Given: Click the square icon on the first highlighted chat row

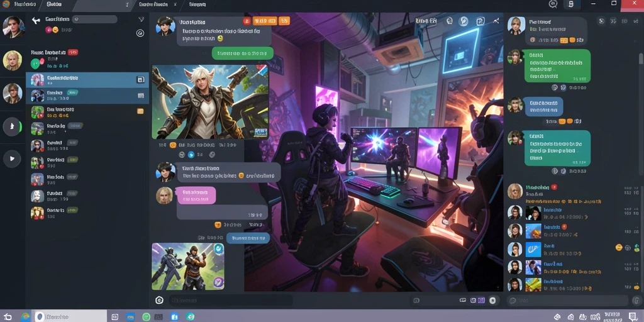Looking at the screenshot, I should click(140, 80).
